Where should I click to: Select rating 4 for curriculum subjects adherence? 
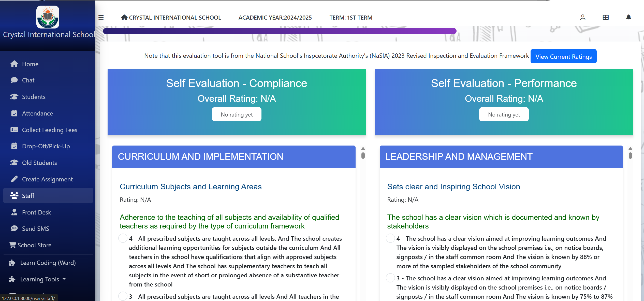click(123, 238)
